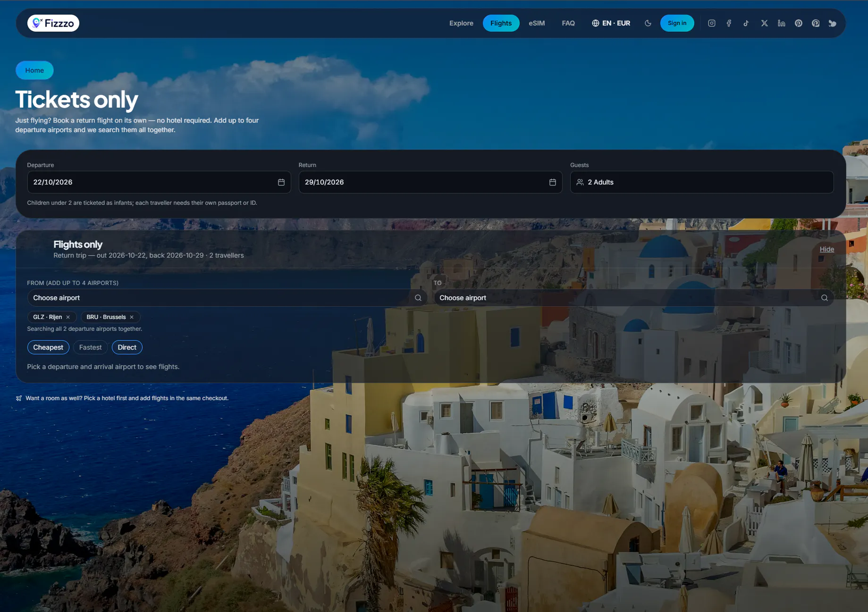Click the "Children under 2 are ticketed as infants" note
Image resolution: width=868 pixels, height=612 pixels.
point(142,203)
